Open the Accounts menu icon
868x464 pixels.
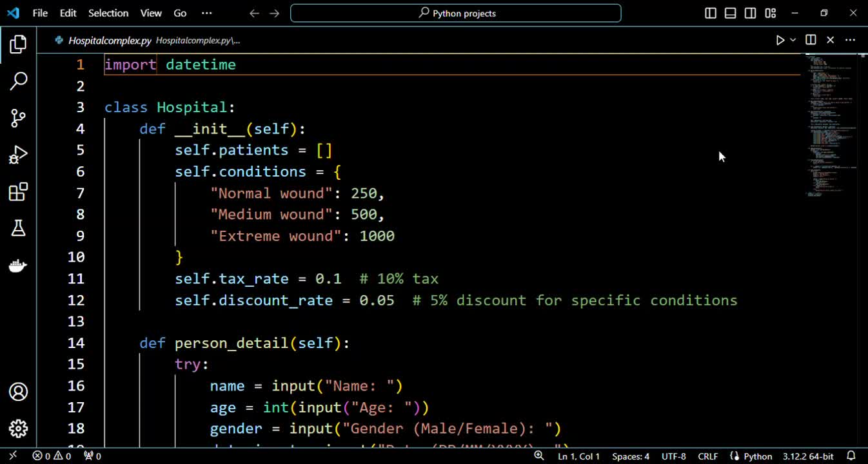point(19,392)
